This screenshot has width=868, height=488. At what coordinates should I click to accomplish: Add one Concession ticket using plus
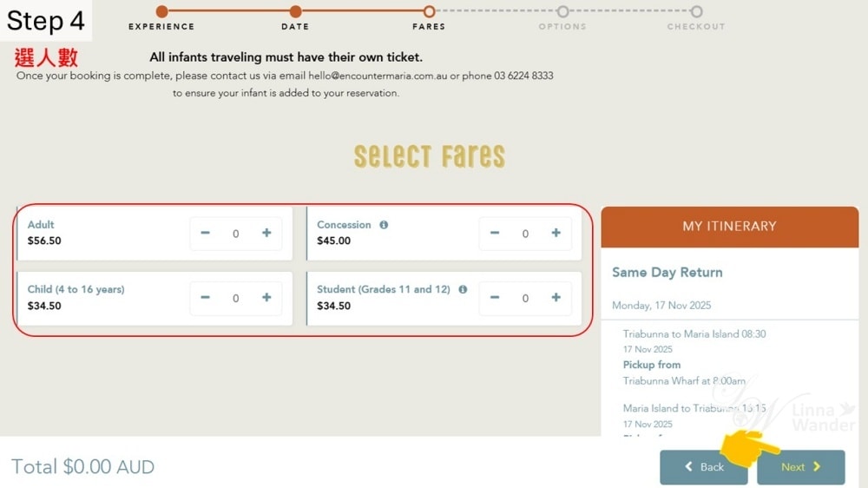[556, 233]
